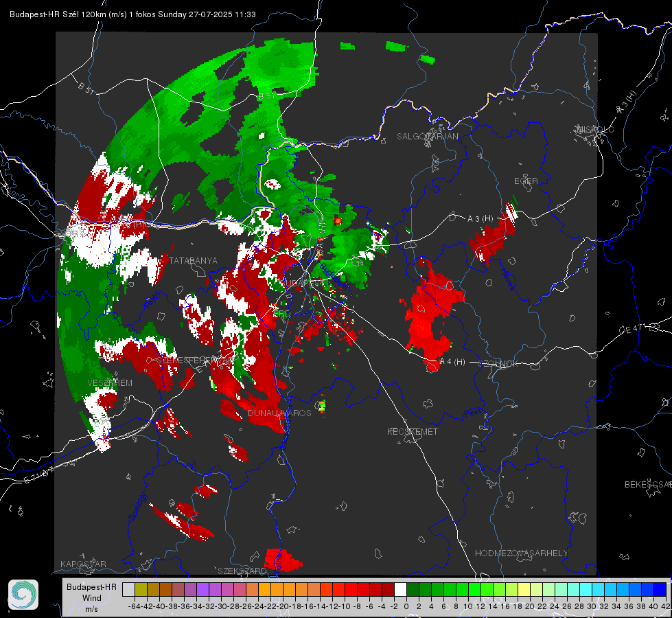Click the SALGÓTARJÁN city label
The height and width of the screenshot is (618, 672).
tap(427, 137)
